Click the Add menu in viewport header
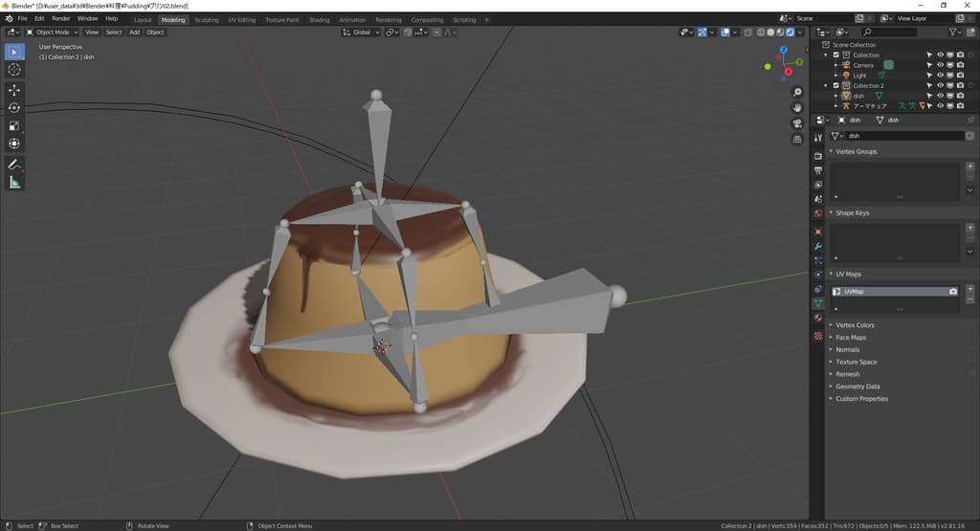The height and width of the screenshot is (531, 980). (134, 33)
